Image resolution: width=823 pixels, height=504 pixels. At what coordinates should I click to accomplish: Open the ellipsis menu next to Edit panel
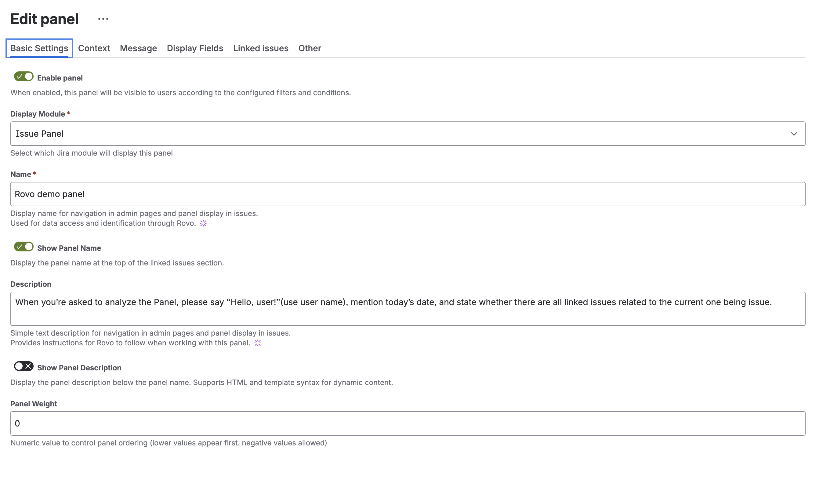(103, 19)
